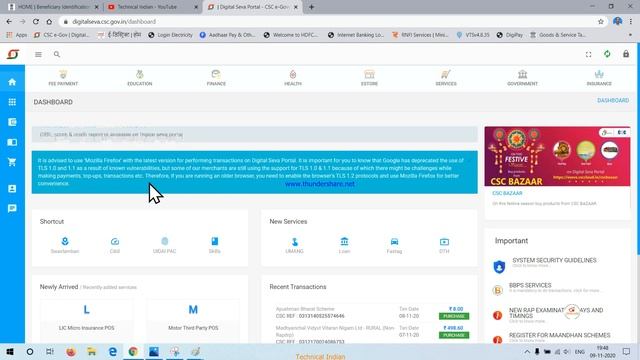The image size is (640, 360).
Task: Open Login Electricity bookmark
Action: [170, 35]
